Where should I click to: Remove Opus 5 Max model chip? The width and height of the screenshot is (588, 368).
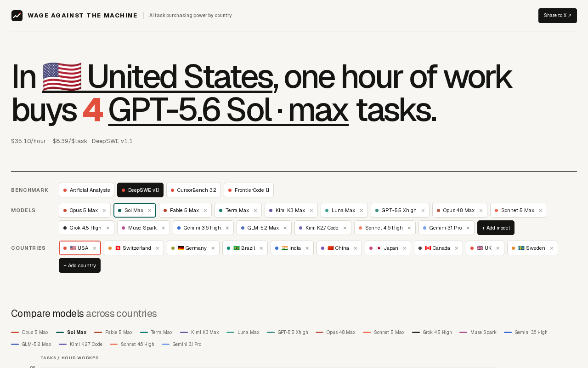point(104,210)
